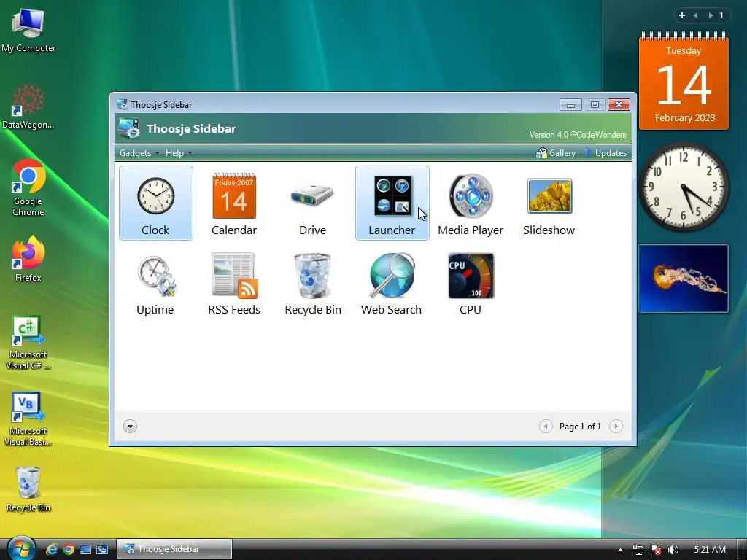The width and height of the screenshot is (747, 560).
Task: Click Show Desktop quick launch icon
Action: click(85, 550)
